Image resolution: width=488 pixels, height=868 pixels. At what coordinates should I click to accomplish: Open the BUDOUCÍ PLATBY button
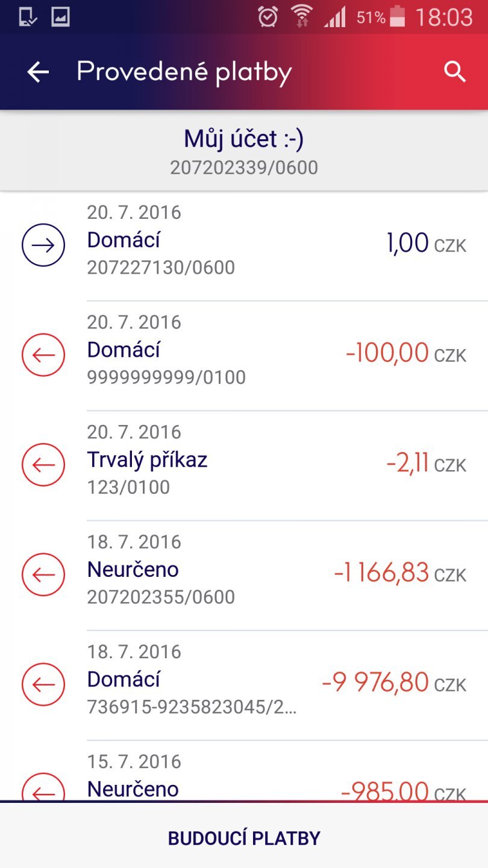coord(244,838)
